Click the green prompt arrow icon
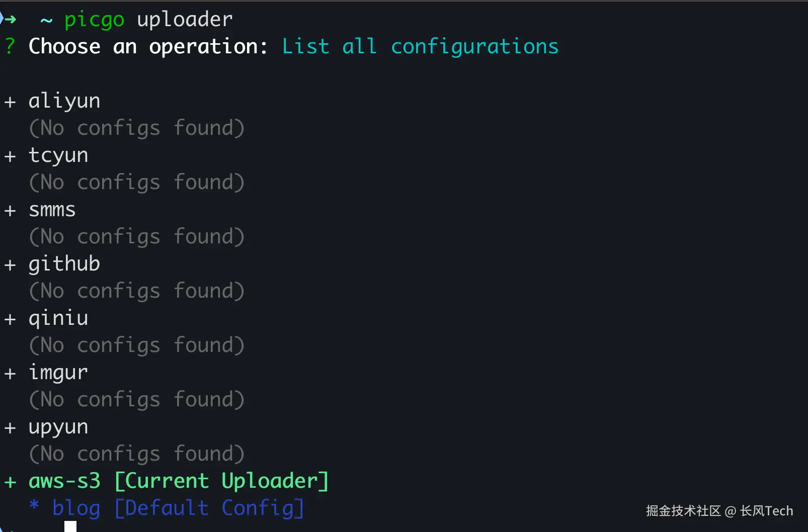 tap(10, 20)
